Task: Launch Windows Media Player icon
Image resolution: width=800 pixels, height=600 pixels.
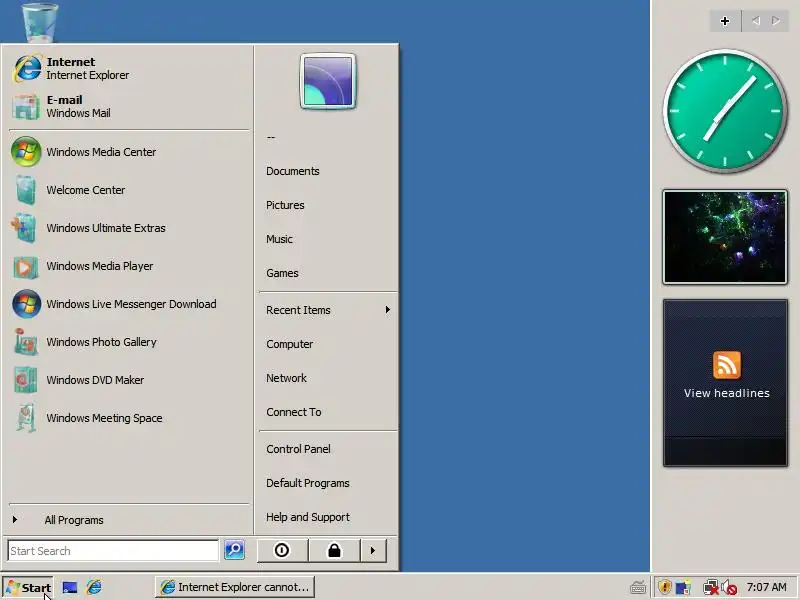Action: pyautogui.click(x=26, y=266)
